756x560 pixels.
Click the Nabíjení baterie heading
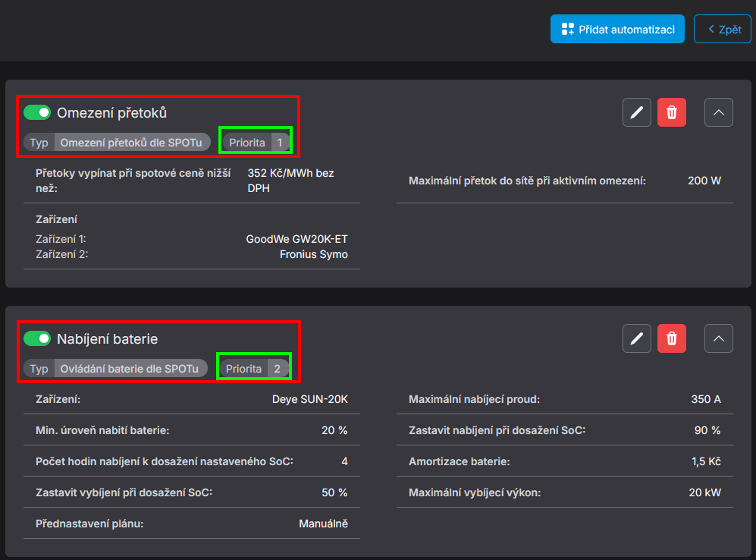[107, 339]
